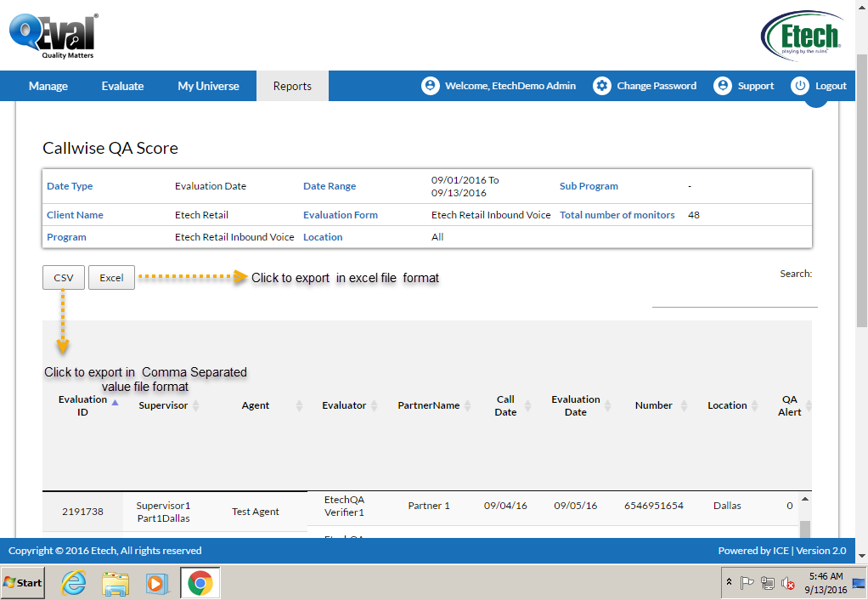The image size is (868, 600).
Task: Open the Media Player taskbar icon
Action: (157, 583)
